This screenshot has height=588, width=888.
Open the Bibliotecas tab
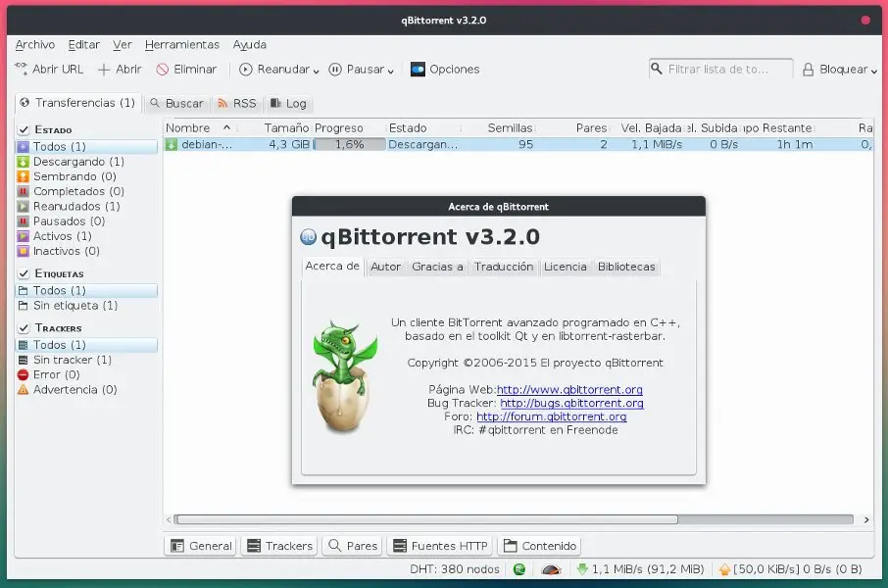[626, 267]
